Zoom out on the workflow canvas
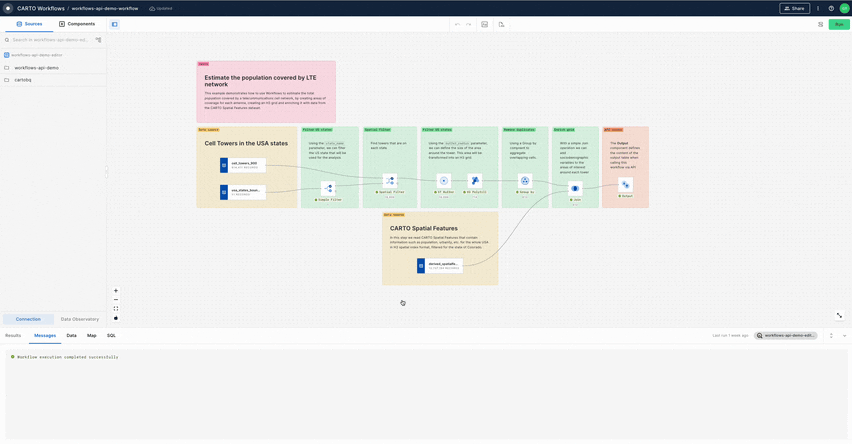Viewport: 852px width, 444px height. [x=116, y=300]
